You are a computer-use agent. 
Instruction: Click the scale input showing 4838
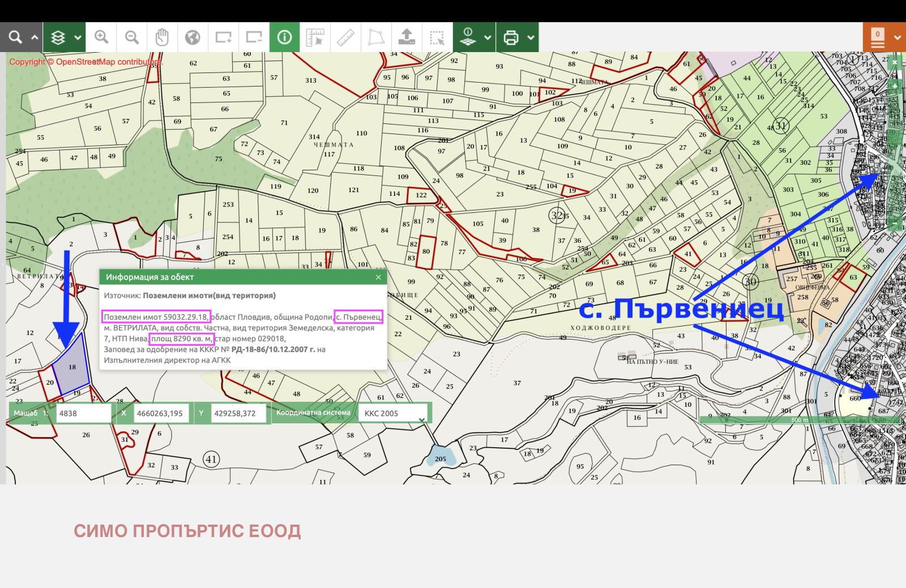84,413
